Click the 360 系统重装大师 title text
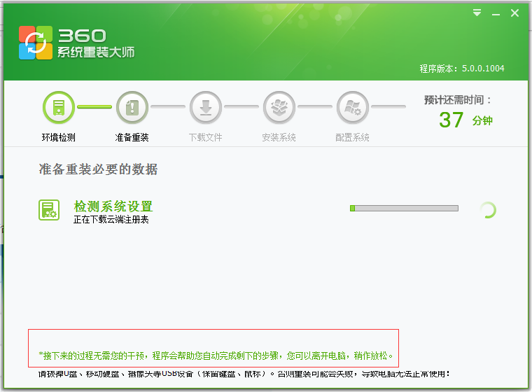This screenshot has width=532, height=392. coord(96,43)
